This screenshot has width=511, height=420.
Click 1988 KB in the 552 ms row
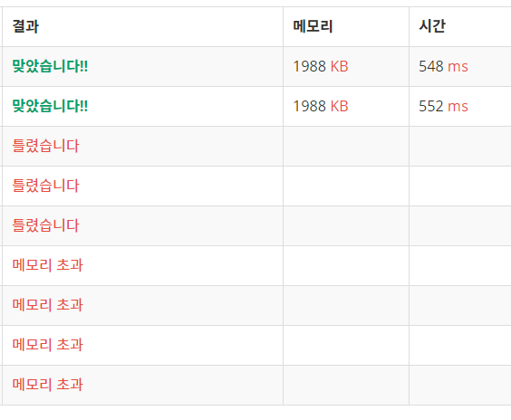click(x=321, y=106)
